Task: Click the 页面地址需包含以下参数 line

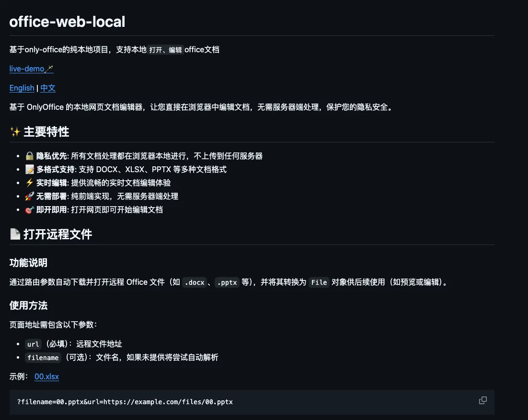Action: click(53, 325)
